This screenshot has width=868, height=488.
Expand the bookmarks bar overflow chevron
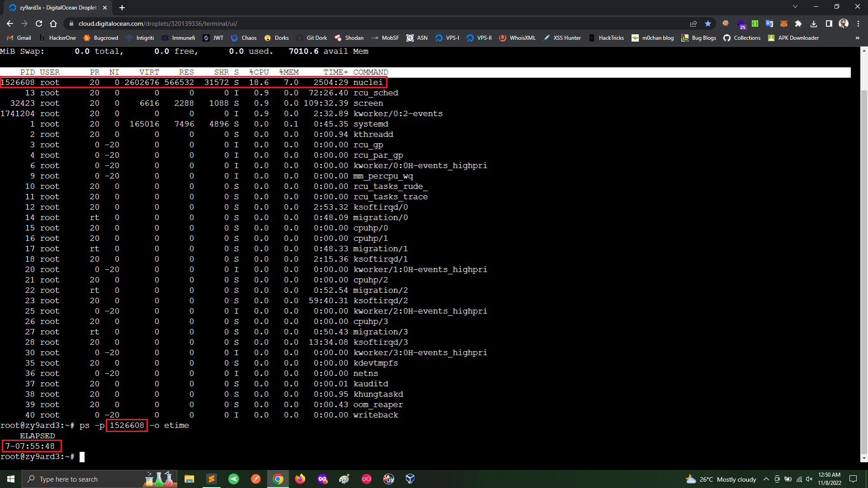[x=857, y=38]
